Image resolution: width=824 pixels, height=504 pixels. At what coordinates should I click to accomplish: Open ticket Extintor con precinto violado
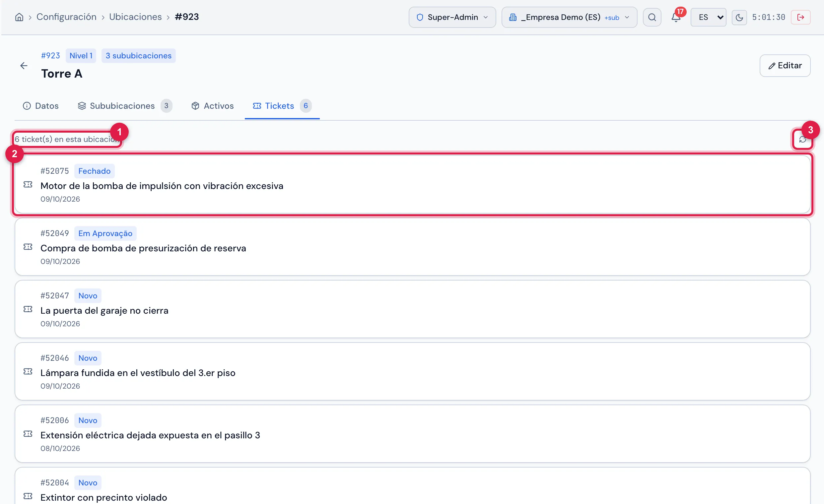click(412, 486)
